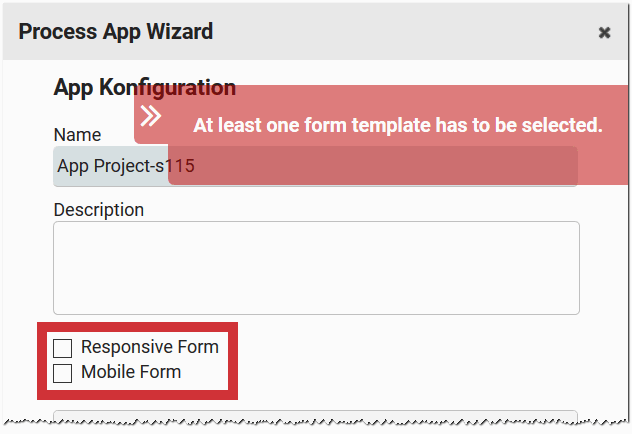
Task: Click the double chevron icon on the error notification
Action: click(151, 116)
